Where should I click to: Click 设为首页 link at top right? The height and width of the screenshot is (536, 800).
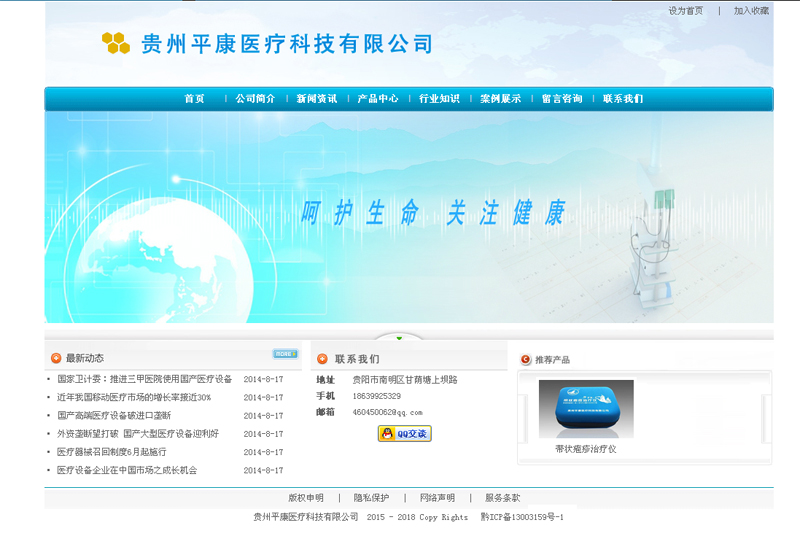(x=685, y=11)
